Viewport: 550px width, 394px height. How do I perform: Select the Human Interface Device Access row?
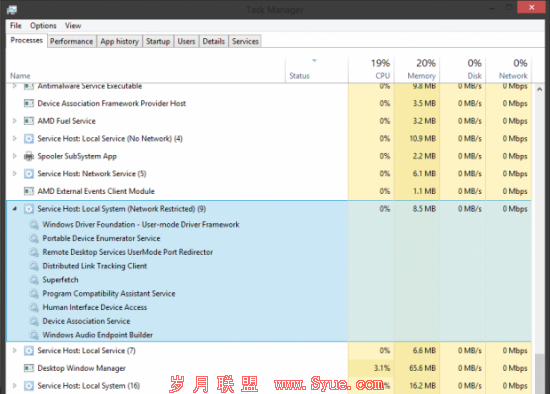pyautogui.click(x=269, y=307)
